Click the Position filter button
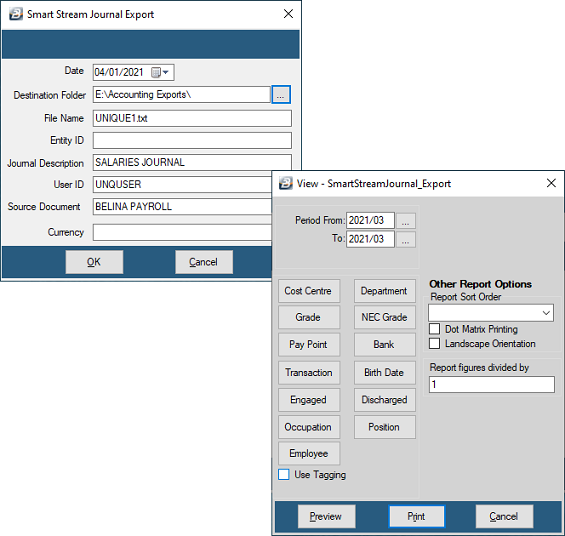565x536 pixels. pos(384,427)
